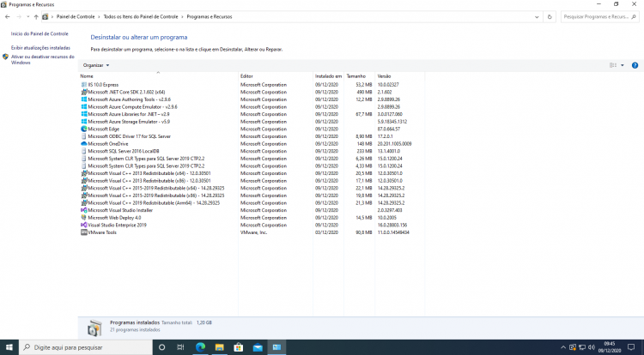Click VMware, Inc. publisher cell
644x355 pixels.
(x=253, y=232)
